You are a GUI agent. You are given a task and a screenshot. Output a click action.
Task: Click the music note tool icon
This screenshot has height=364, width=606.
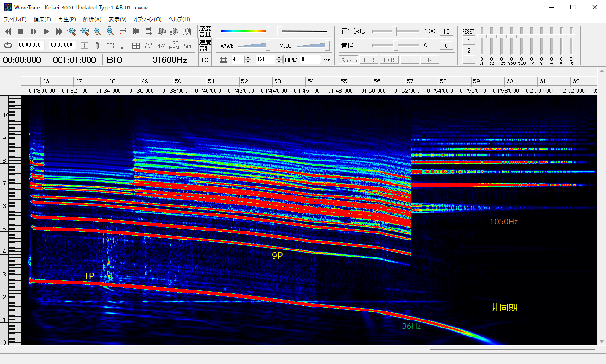123,45
